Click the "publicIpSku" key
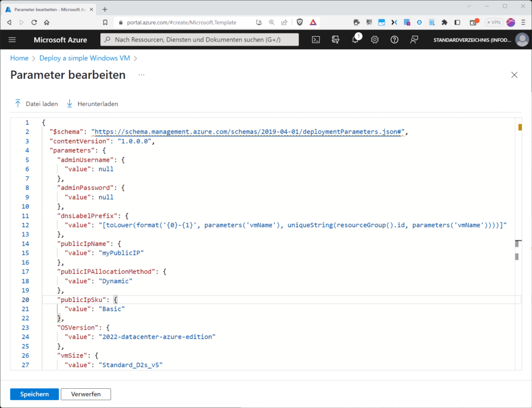The height and width of the screenshot is (408, 532). click(x=82, y=300)
